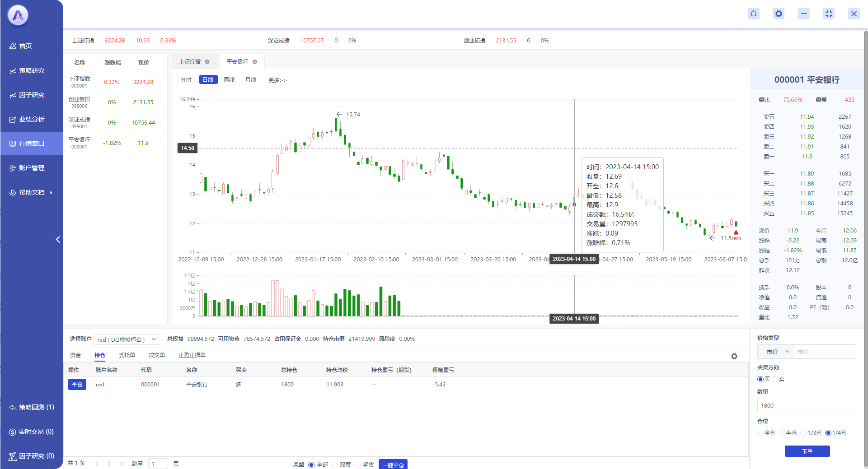The width and height of the screenshot is (868, 469).
Task: Close the 平安银行 chart tab
Action: point(255,62)
